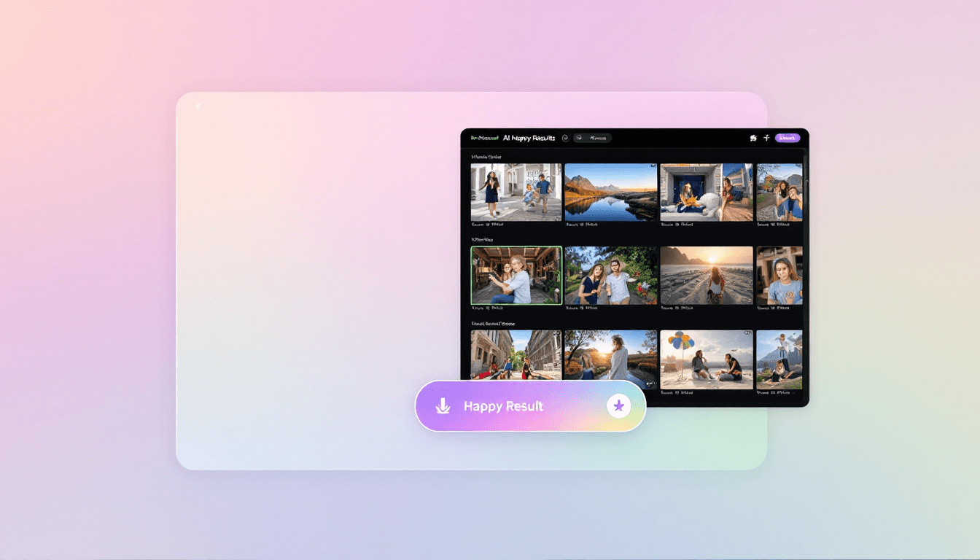Open the colorful balloons beach thumbnail
Screen dimensions: 980x560
click(706, 359)
